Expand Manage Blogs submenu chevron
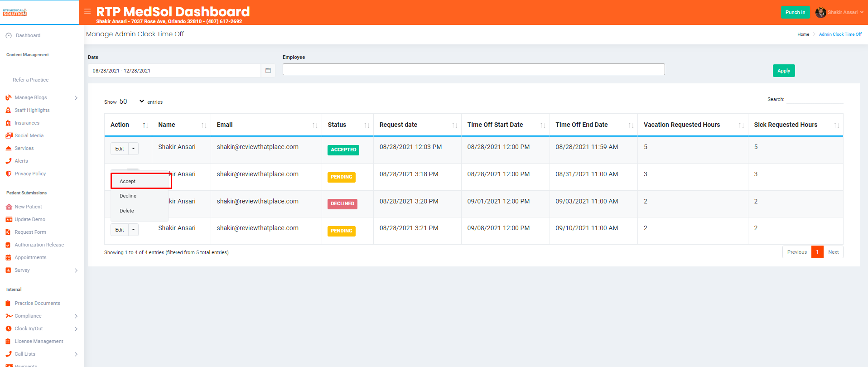The image size is (868, 367). click(76, 98)
